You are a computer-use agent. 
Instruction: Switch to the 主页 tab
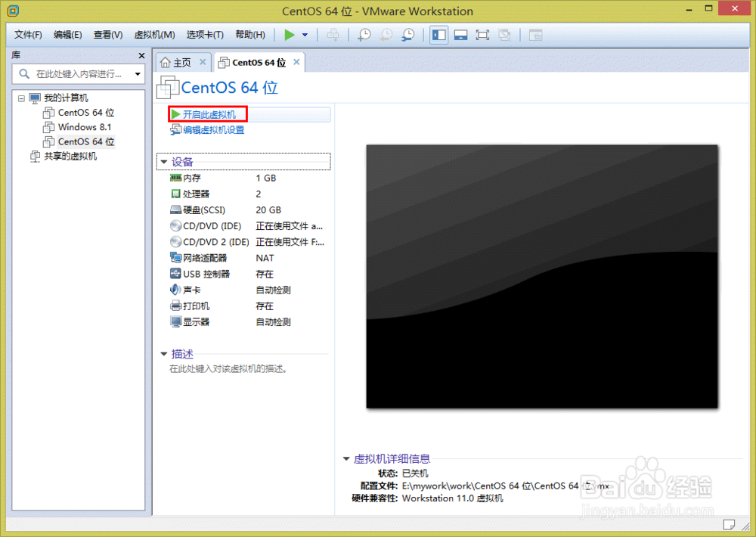[182, 63]
